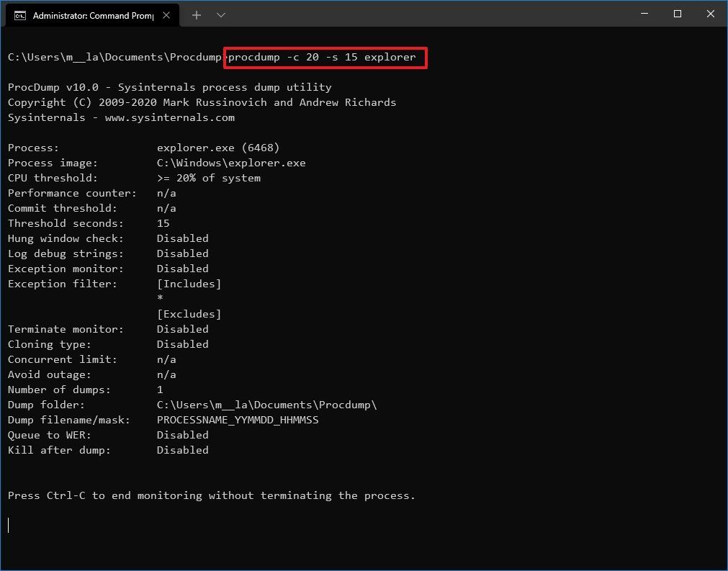Click the Exception filter Includes entry
Screen dimensions: 728x571
coord(189,283)
